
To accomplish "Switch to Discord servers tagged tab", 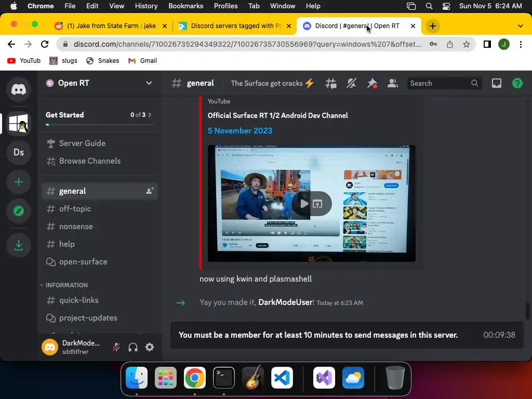I will pyautogui.click(x=235, y=26).
